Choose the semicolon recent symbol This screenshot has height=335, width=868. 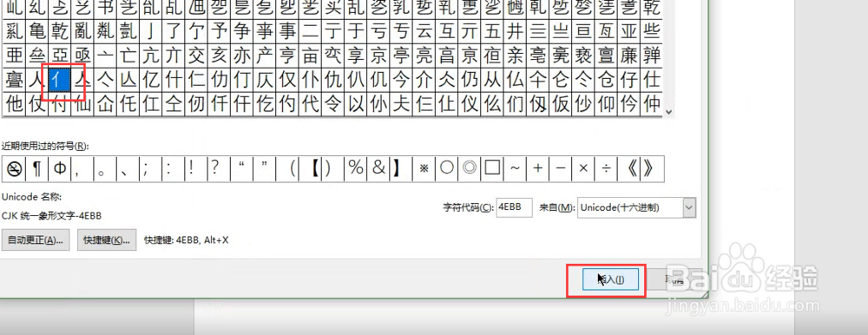(x=150, y=169)
